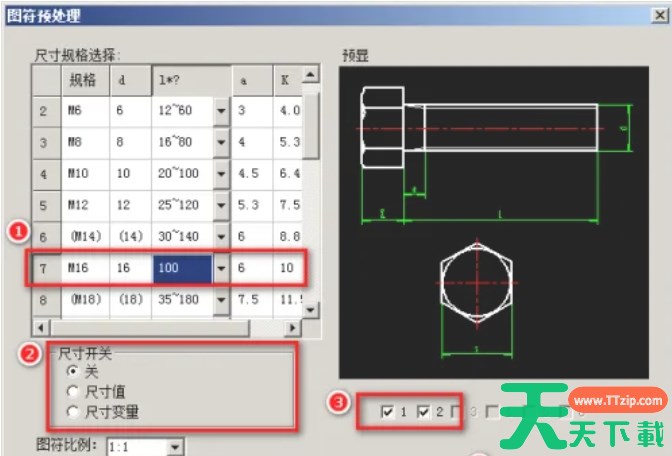Click the (M18) spec cell
672x456 pixels.
tap(85, 300)
